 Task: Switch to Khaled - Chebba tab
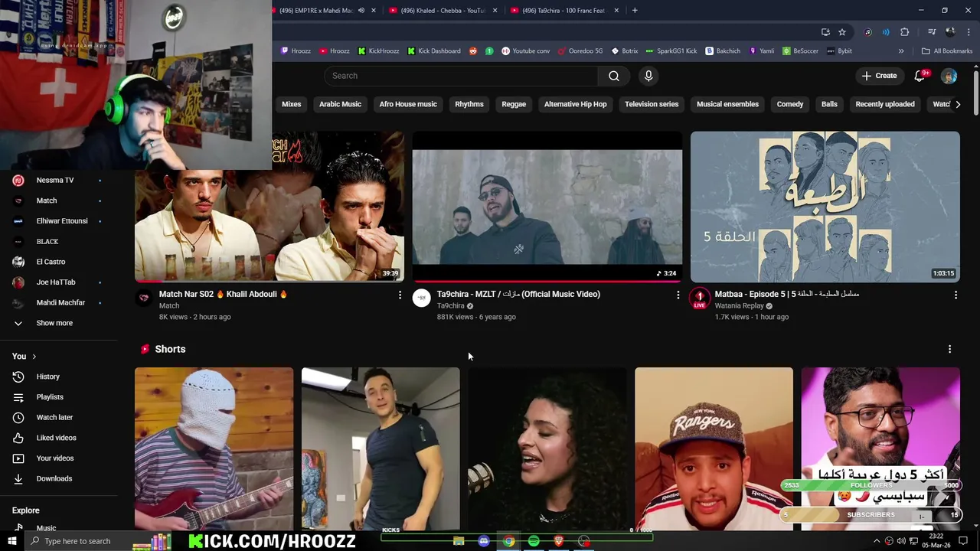click(443, 10)
